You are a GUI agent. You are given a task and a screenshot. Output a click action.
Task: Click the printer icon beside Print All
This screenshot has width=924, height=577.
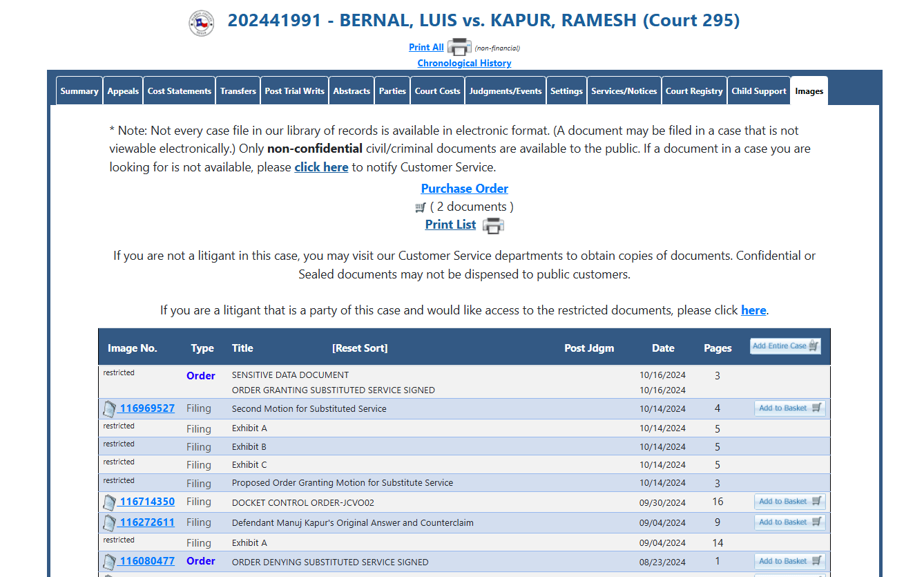click(x=459, y=47)
